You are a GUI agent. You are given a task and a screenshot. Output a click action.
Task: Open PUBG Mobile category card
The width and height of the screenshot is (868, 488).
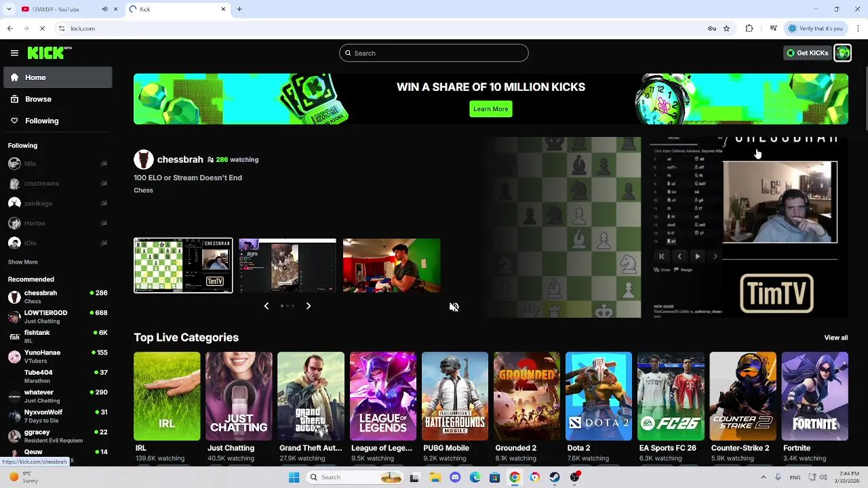pos(454,396)
